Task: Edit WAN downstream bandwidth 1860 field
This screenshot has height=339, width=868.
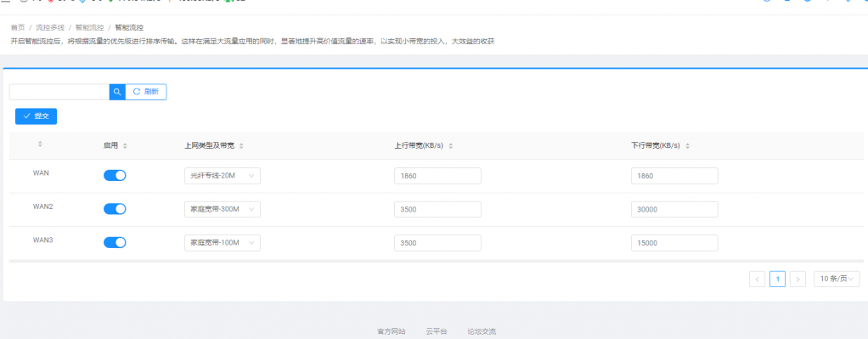Action: tap(675, 176)
